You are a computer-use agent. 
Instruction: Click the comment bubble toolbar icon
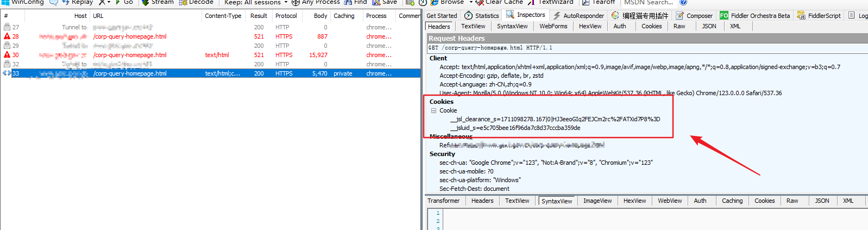pyautogui.click(x=54, y=2)
